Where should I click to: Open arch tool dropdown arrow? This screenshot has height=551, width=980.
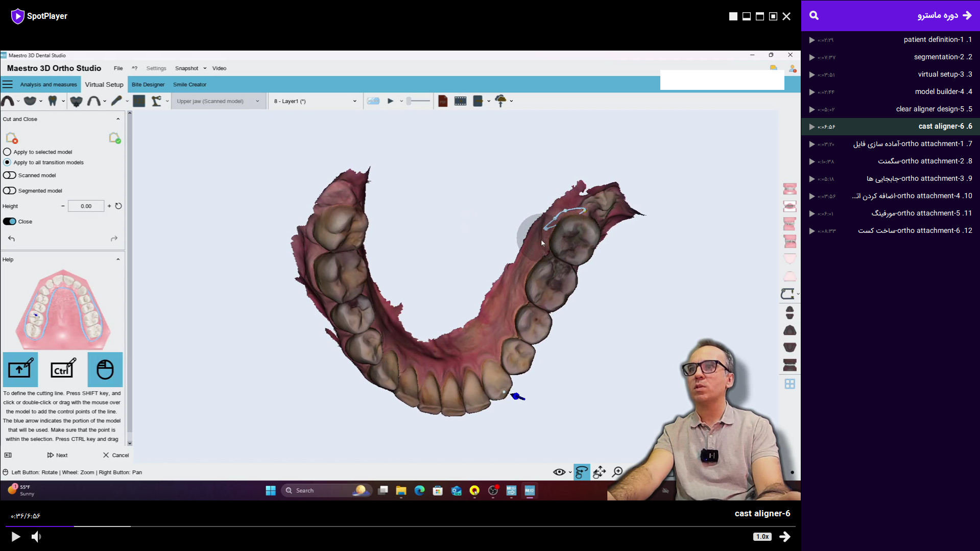[x=18, y=101]
